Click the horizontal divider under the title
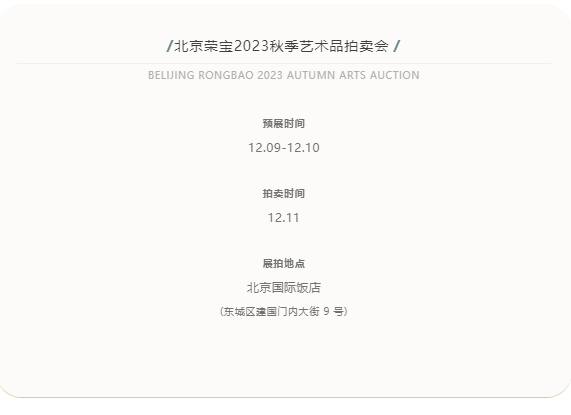Viewport: 571px width, 415px height. click(x=284, y=63)
